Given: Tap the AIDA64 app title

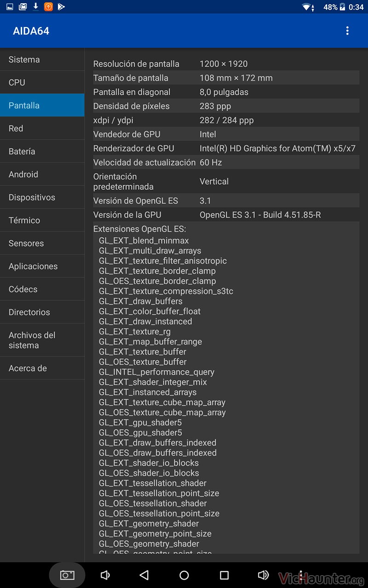Looking at the screenshot, I should (x=31, y=31).
